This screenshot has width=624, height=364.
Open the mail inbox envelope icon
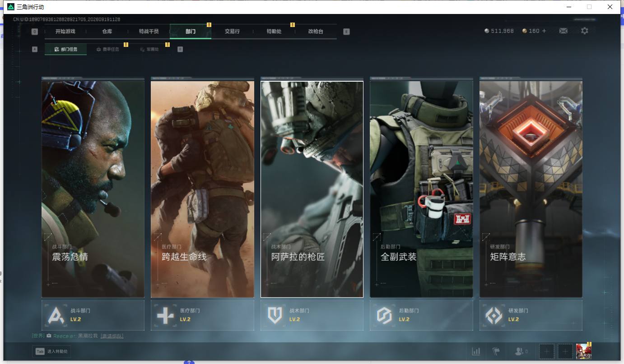[x=563, y=31]
